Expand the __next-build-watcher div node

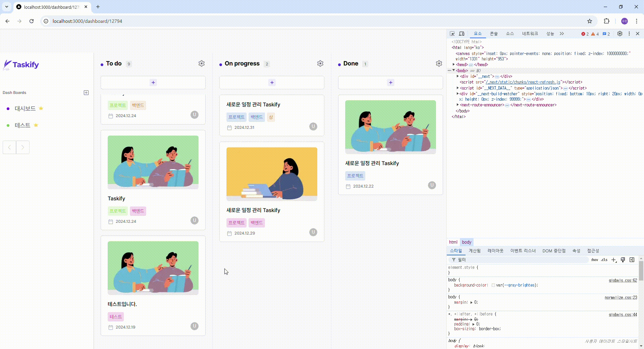pyautogui.click(x=458, y=94)
